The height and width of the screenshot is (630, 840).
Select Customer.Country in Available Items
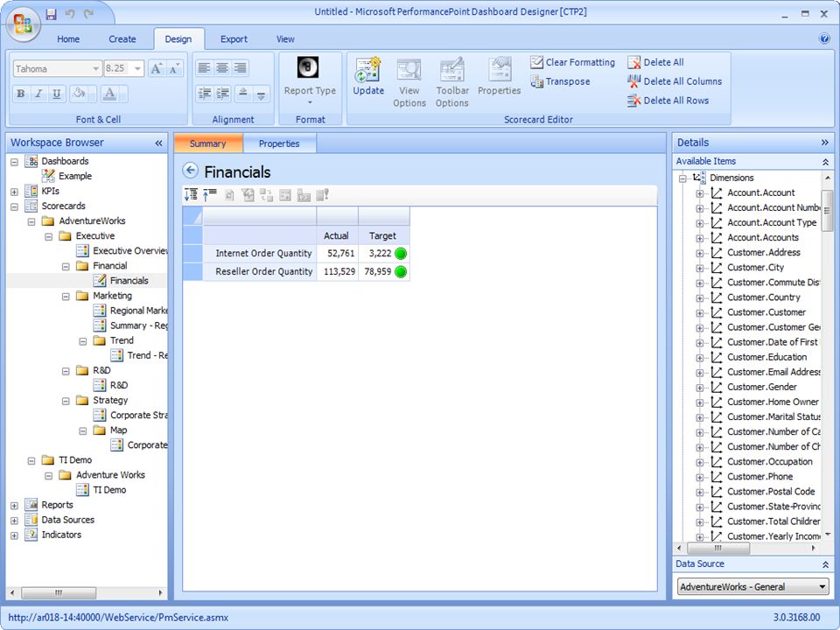click(763, 297)
